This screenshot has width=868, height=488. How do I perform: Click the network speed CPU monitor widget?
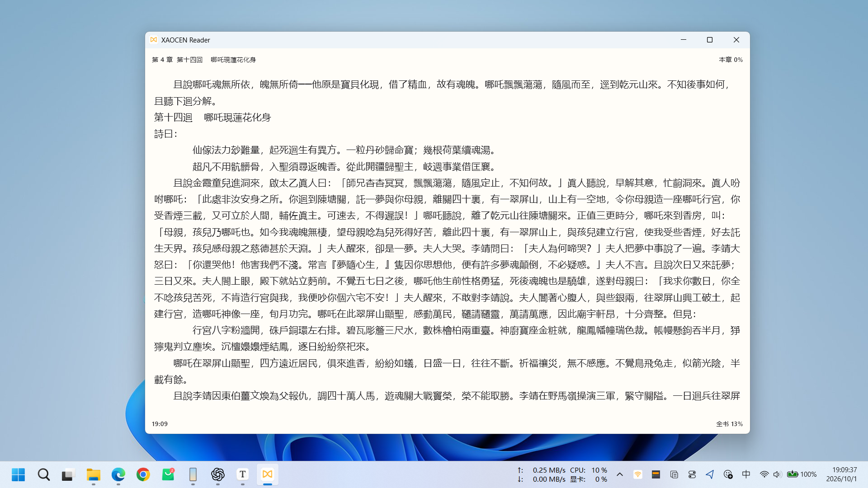click(x=562, y=475)
